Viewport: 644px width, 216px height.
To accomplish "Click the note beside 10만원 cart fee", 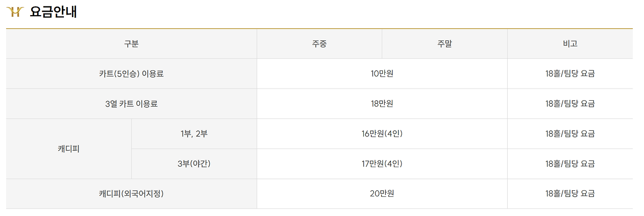I will [570, 74].
